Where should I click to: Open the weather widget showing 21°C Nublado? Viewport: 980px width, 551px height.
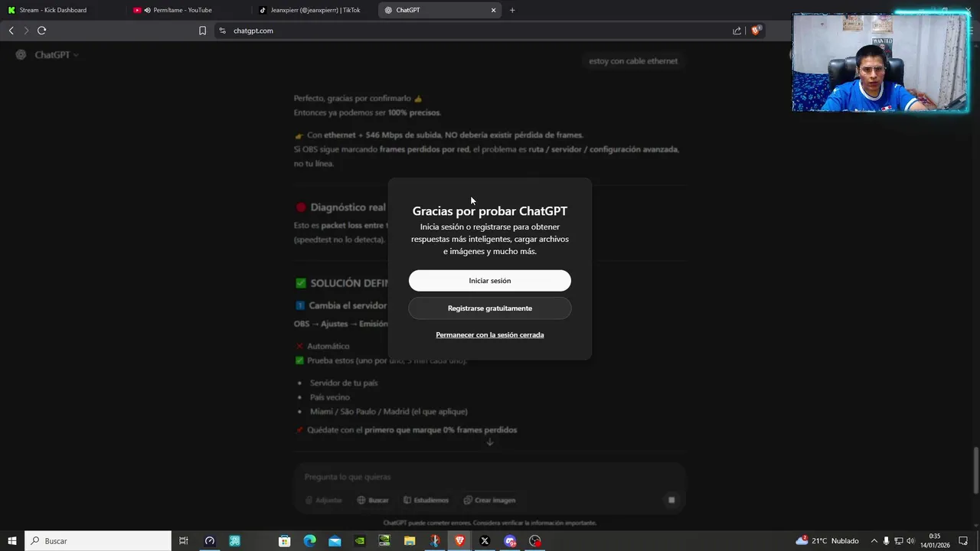click(x=828, y=541)
